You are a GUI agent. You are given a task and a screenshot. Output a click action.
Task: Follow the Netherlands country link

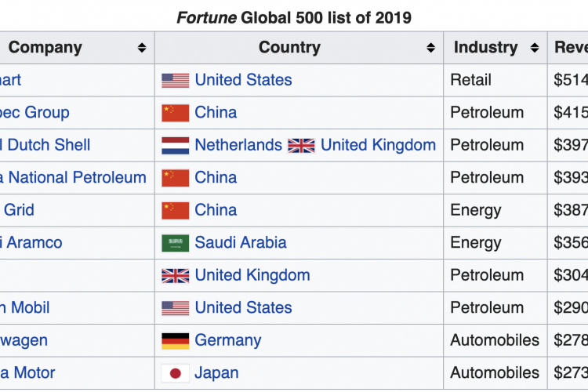pos(238,145)
